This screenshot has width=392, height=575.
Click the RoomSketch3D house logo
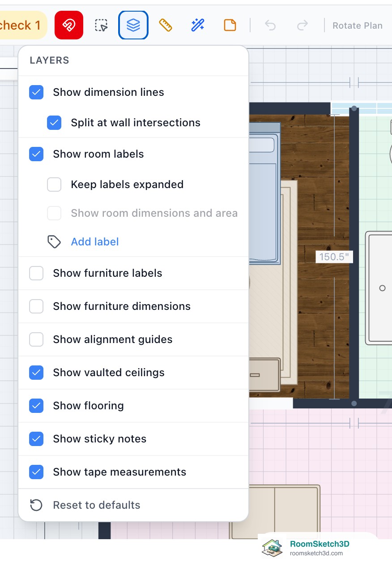click(x=273, y=548)
